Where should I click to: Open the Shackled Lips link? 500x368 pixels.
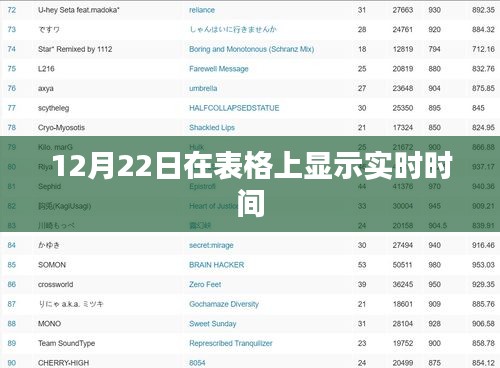(x=212, y=128)
